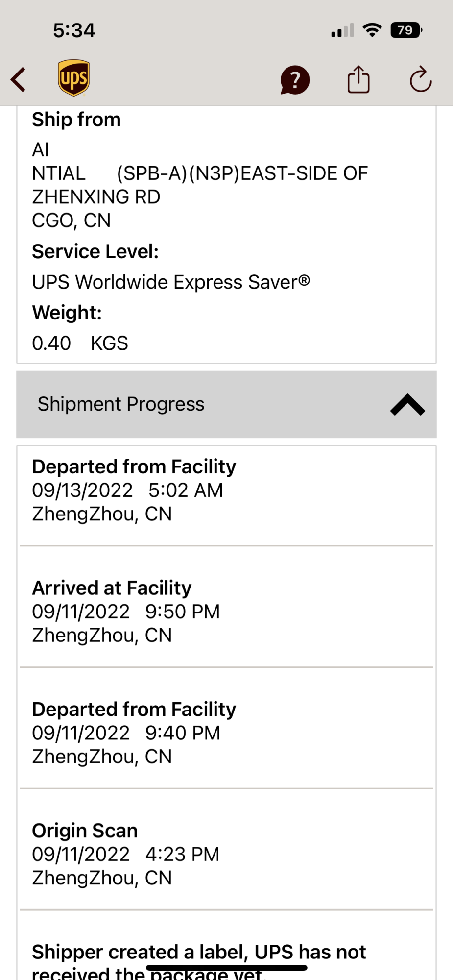Tap the UPS shield logo
Image resolution: width=453 pixels, height=980 pixels.
pyautogui.click(x=73, y=78)
